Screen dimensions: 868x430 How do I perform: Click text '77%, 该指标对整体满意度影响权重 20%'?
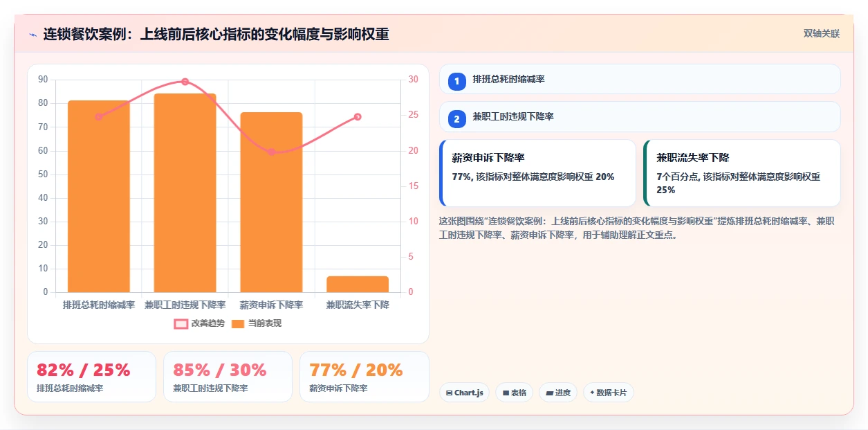tap(533, 177)
